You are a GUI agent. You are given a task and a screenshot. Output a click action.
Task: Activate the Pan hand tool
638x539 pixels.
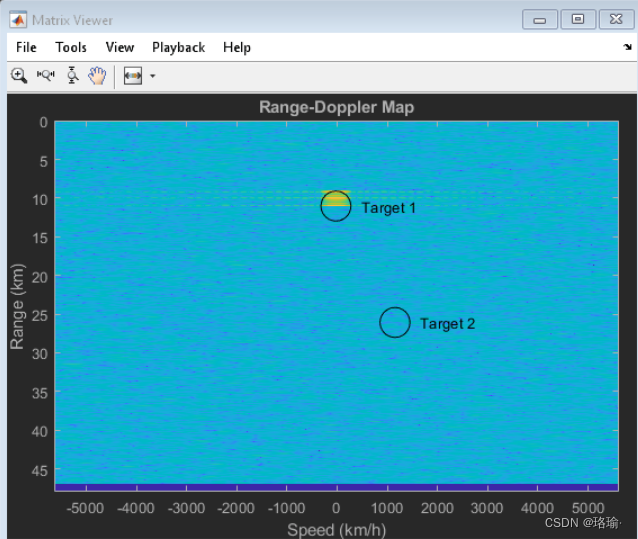point(97,76)
